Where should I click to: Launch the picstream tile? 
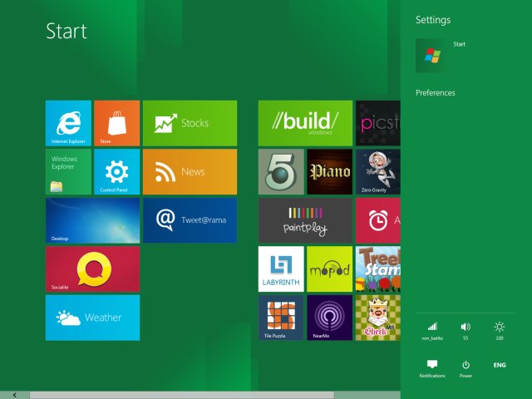[378, 123]
